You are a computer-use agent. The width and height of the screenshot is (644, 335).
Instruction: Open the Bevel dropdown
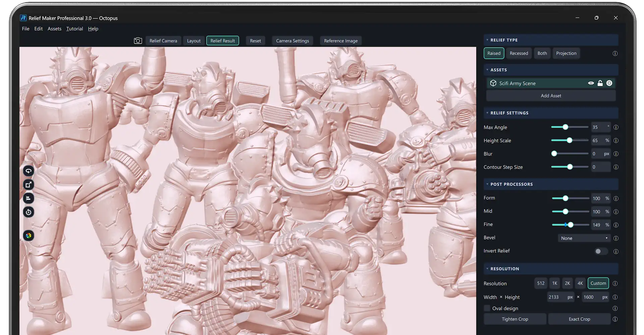(x=584, y=238)
